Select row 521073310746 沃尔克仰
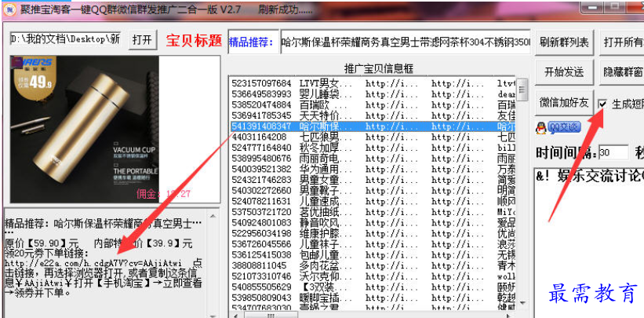The height and width of the screenshot is (318, 644). [372, 276]
